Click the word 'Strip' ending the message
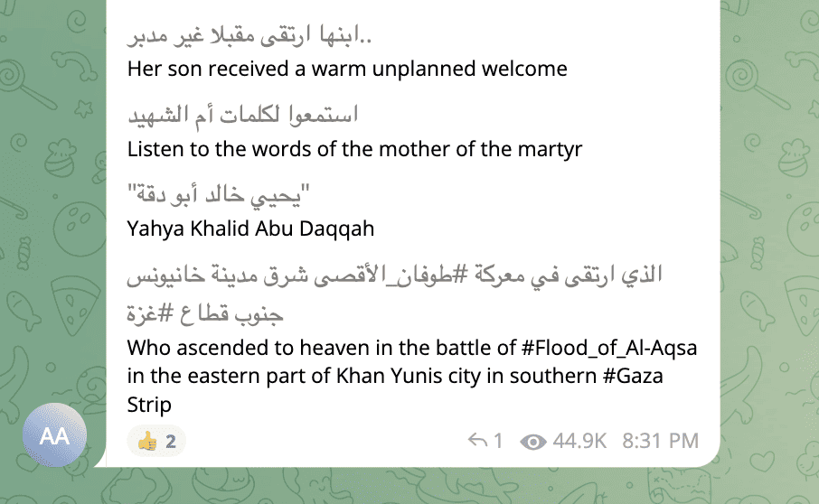The height and width of the screenshot is (504, 819). coord(149,404)
